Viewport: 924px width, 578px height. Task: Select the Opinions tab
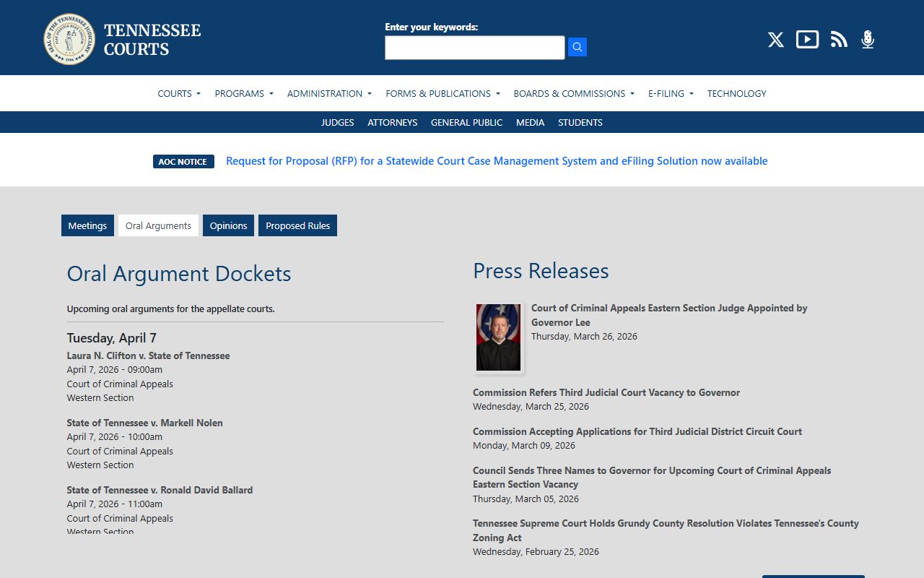coord(228,225)
